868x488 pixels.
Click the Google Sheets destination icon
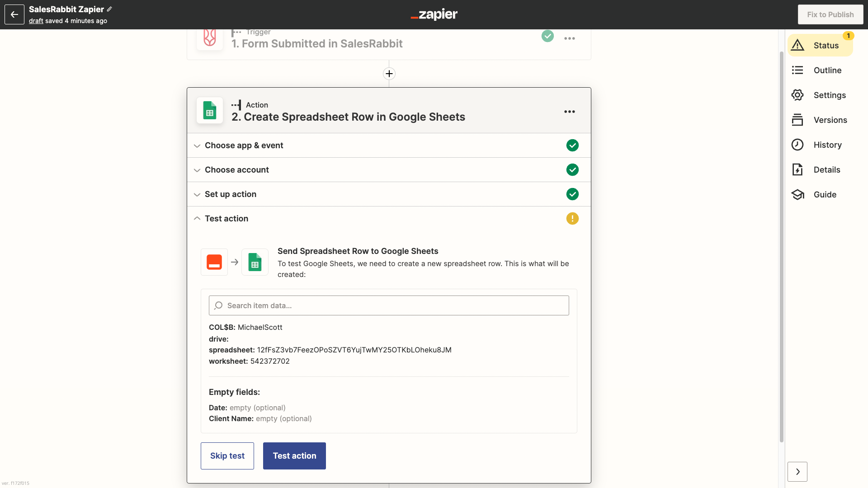(255, 262)
